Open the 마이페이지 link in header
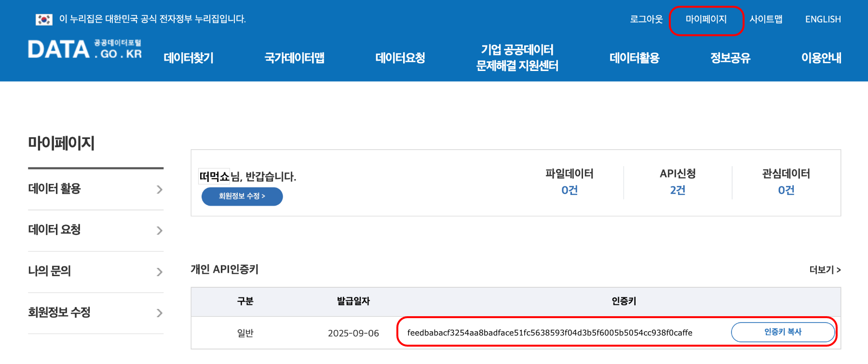The image size is (868, 364). [x=706, y=19]
